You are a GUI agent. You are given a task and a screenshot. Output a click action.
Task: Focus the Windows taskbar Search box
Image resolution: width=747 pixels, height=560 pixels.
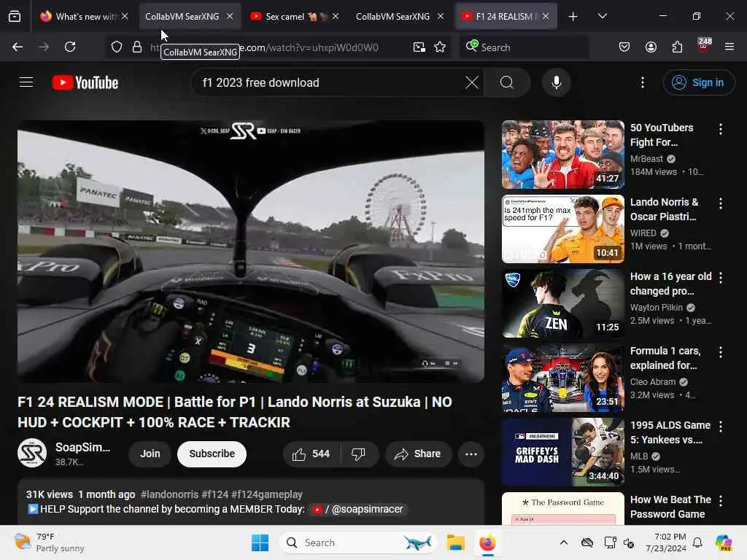pyautogui.click(x=358, y=542)
